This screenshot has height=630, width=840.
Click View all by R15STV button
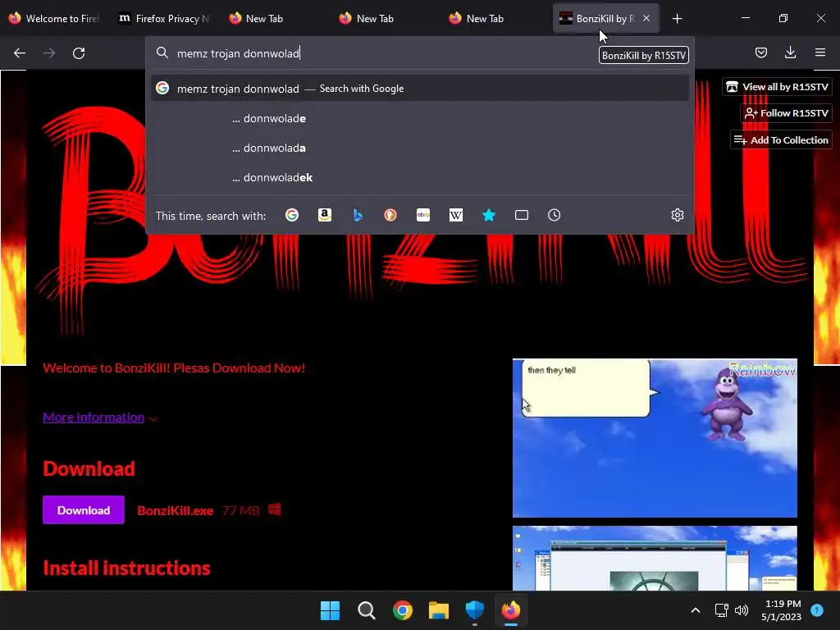777,87
